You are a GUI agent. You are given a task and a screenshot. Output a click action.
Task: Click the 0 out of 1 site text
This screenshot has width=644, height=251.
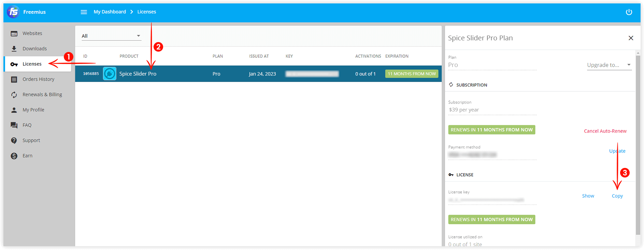click(465, 244)
